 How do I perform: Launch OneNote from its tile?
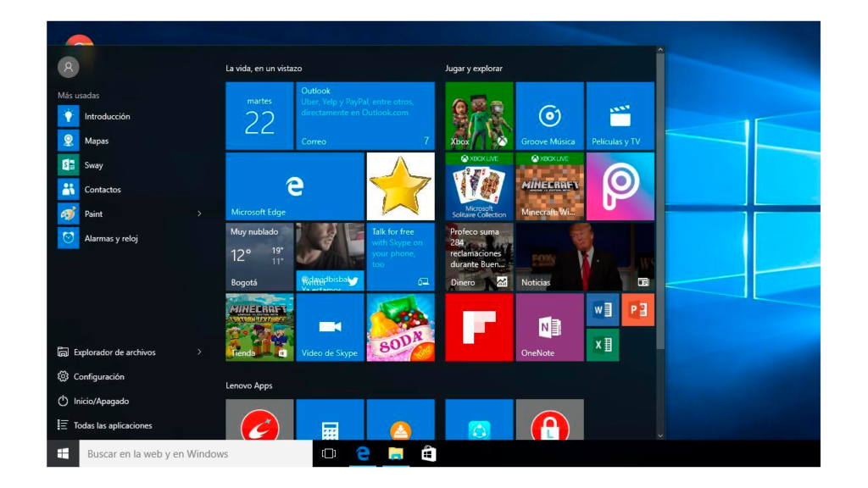549,326
